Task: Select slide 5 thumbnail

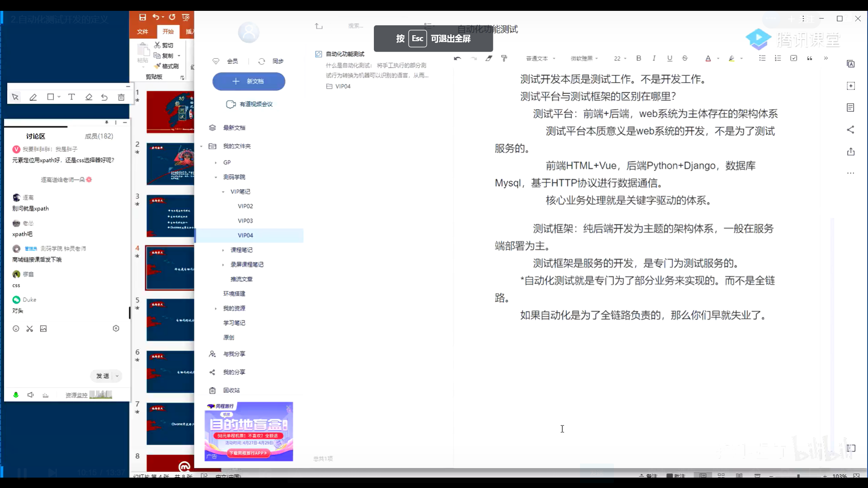Action: click(170, 319)
